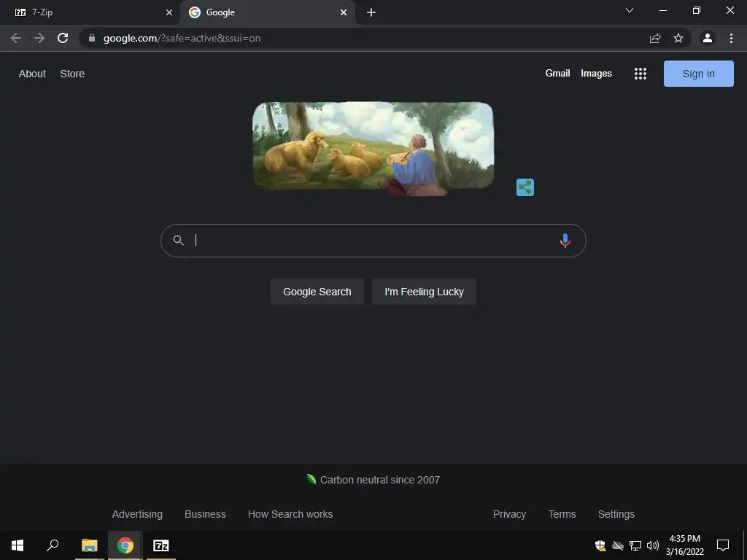Open Windows taskbar search

[x=53, y=545]
